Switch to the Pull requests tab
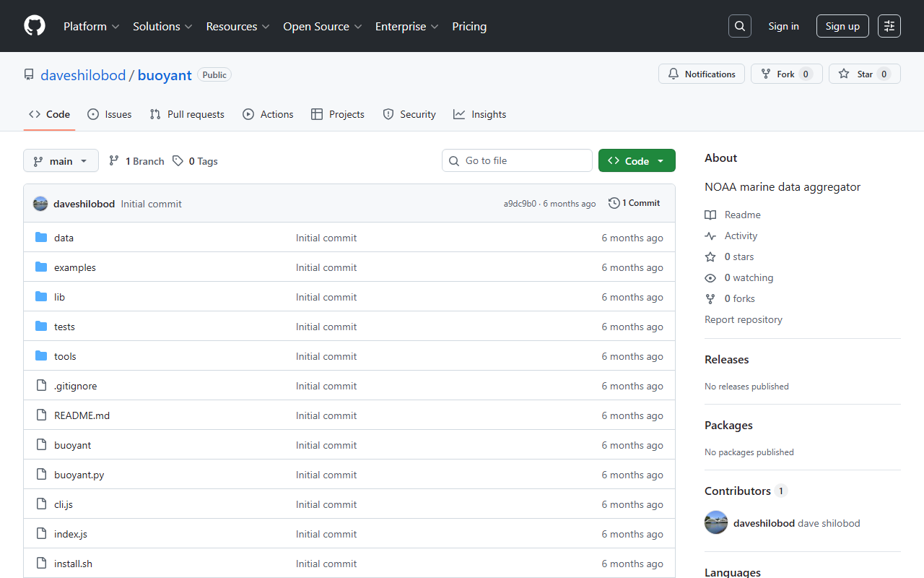This screenshot has width=924, height=578. point(187,114)
